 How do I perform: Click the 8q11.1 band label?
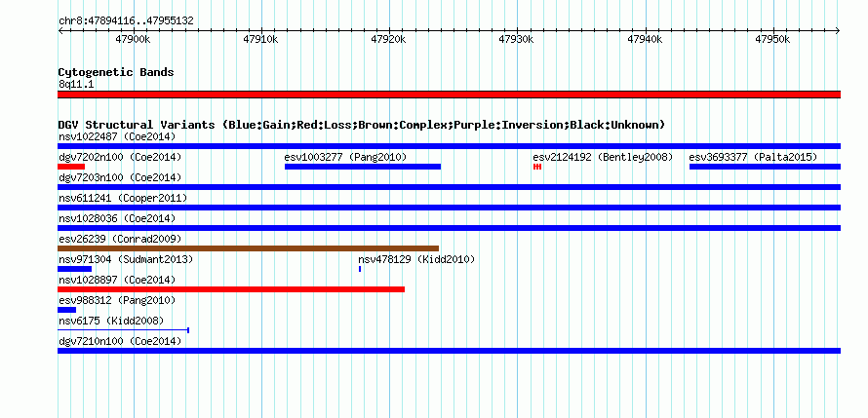76,84
